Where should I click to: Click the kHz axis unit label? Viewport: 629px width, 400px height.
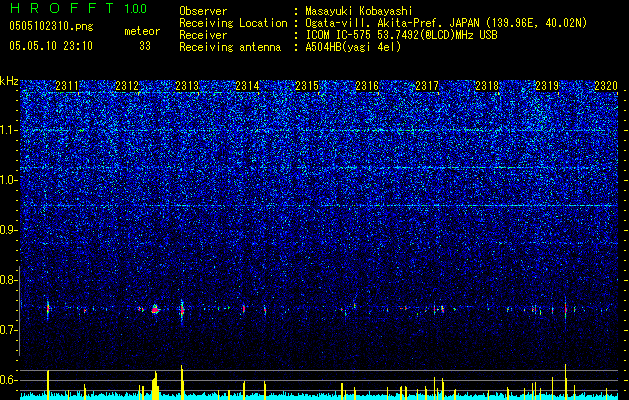[x=9, y=81]
